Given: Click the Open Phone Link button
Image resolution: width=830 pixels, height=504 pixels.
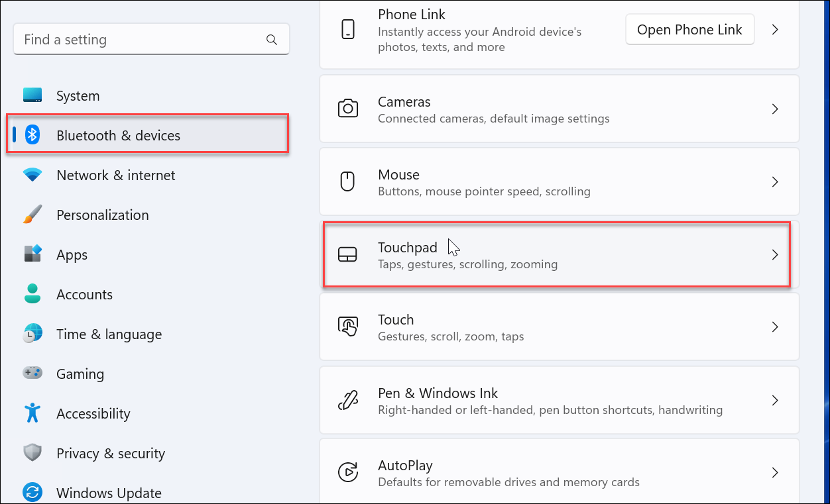Looking at the screenshot, I should click(x=689, y=29).
